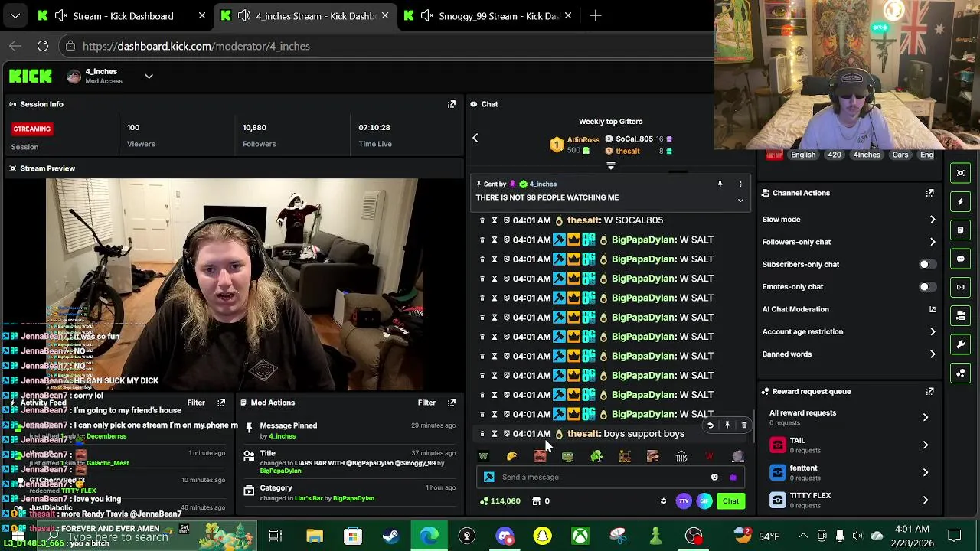Select the 4_inches Stream tab
980x551 pixels.
click(x=305, y=15)
